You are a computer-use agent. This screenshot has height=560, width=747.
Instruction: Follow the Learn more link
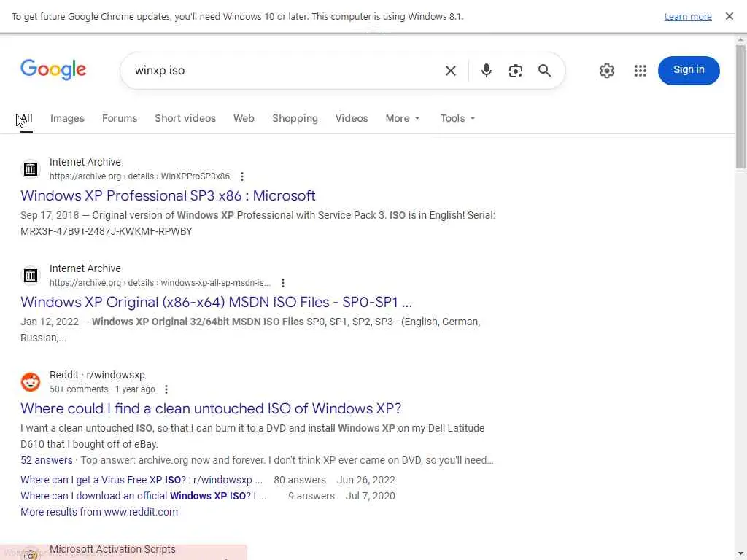tap(688, 17)
